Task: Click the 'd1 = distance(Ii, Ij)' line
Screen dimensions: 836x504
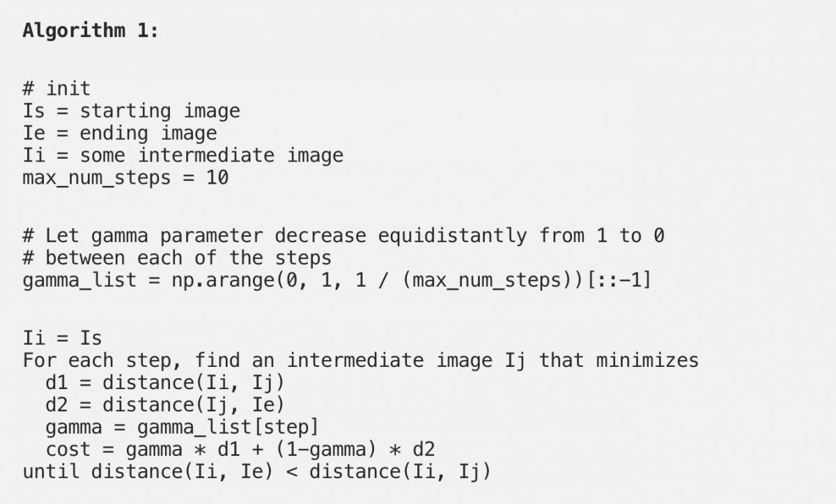Action: point(166,383)
